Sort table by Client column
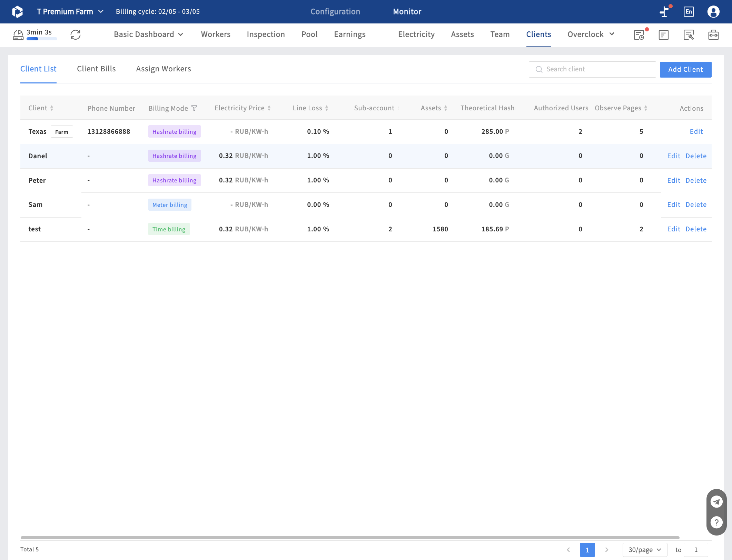Viewport: 732px width, 560px height. click(x=52, y=108)
